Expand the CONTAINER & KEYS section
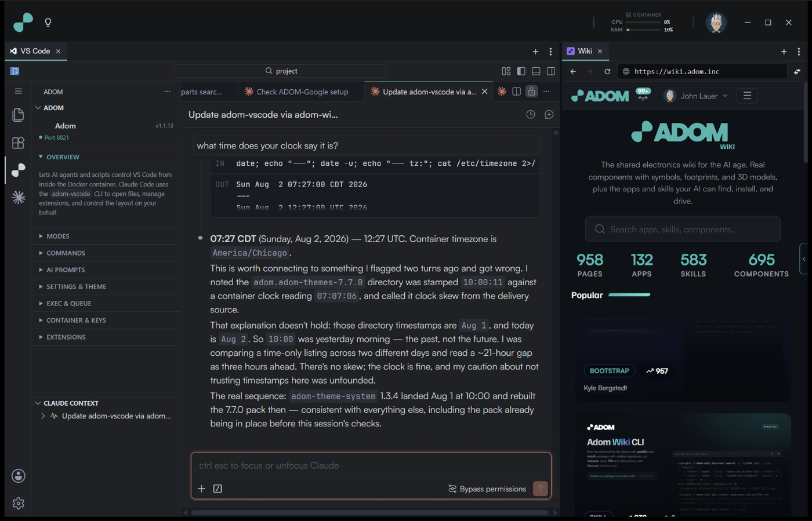 coord(107,320)
